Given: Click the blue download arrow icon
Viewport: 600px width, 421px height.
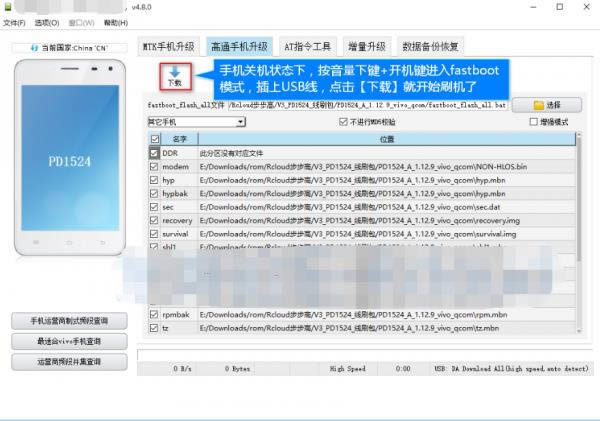Looking at the screenshot, I should 176,72.
